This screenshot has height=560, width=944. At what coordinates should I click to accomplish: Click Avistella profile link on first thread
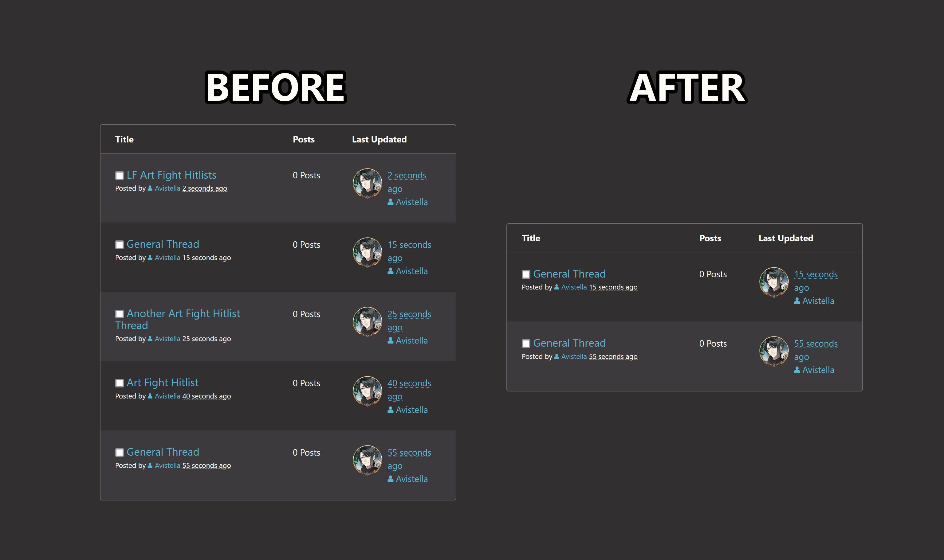coord(166,188)
